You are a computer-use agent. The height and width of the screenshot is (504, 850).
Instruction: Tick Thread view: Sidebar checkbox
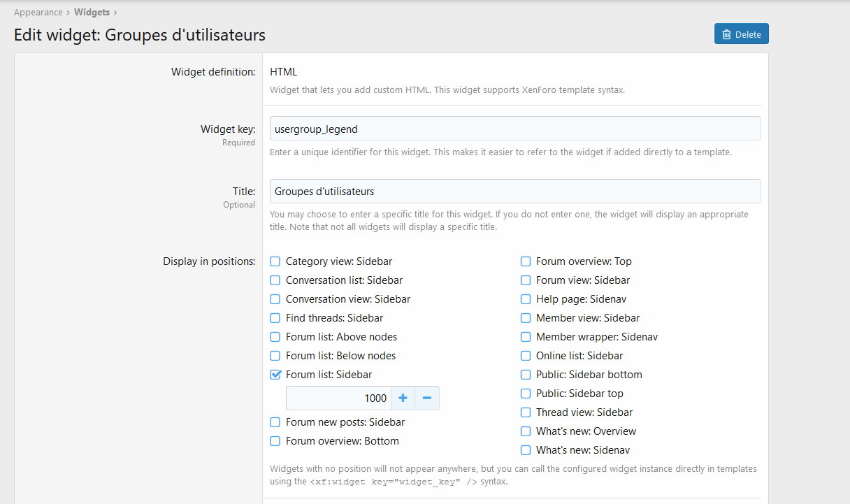tap(526, 412)
